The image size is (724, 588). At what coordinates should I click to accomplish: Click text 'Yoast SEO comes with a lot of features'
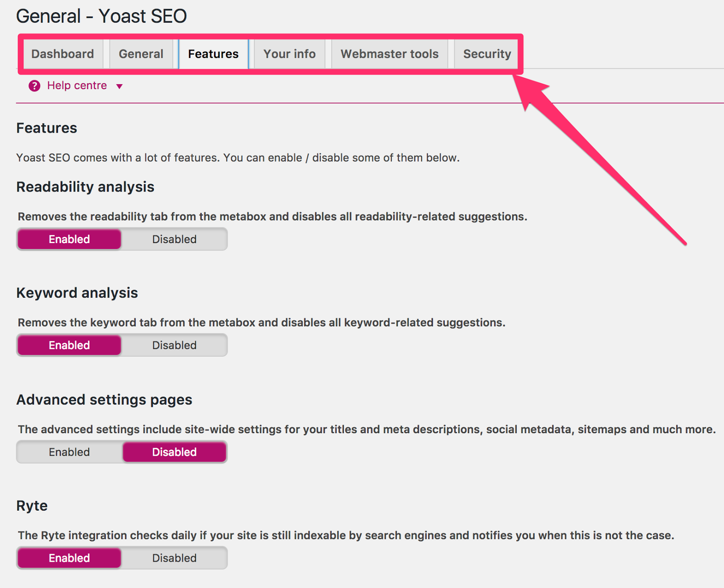coord(118,158)
